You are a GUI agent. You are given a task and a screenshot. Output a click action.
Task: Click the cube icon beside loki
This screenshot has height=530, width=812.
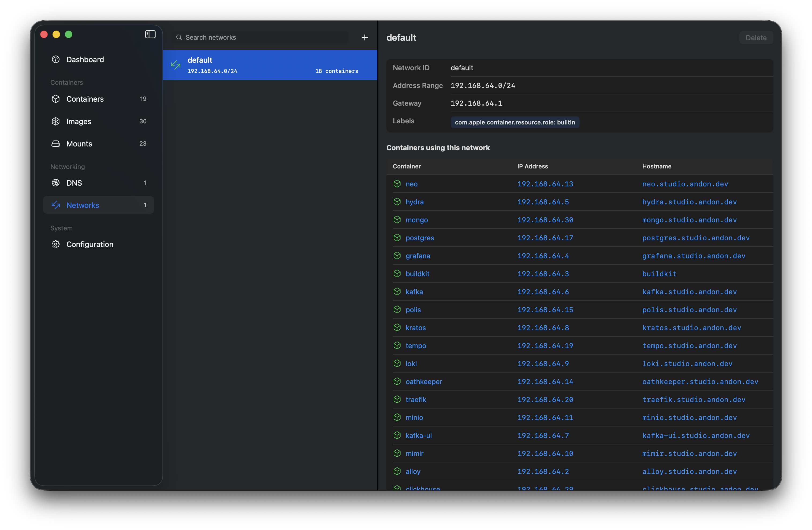(x=397, y=364)
